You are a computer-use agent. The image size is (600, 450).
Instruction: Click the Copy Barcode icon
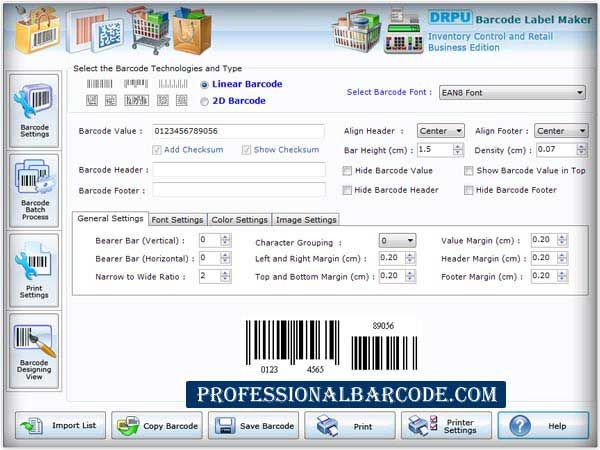click(x=128, y=426)
